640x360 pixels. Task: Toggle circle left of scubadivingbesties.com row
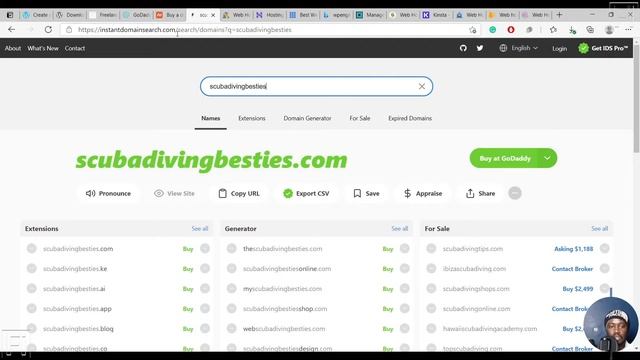coord(31,249)
